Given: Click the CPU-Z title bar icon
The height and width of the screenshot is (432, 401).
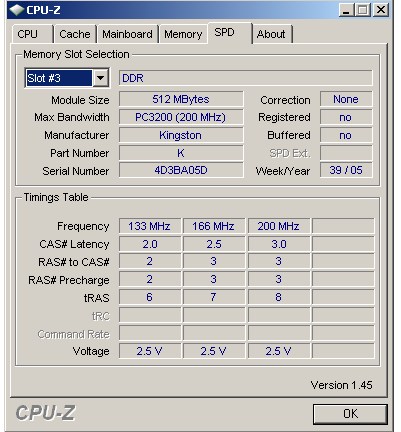Looking at the screenshot, I should (x=16, y=10).
